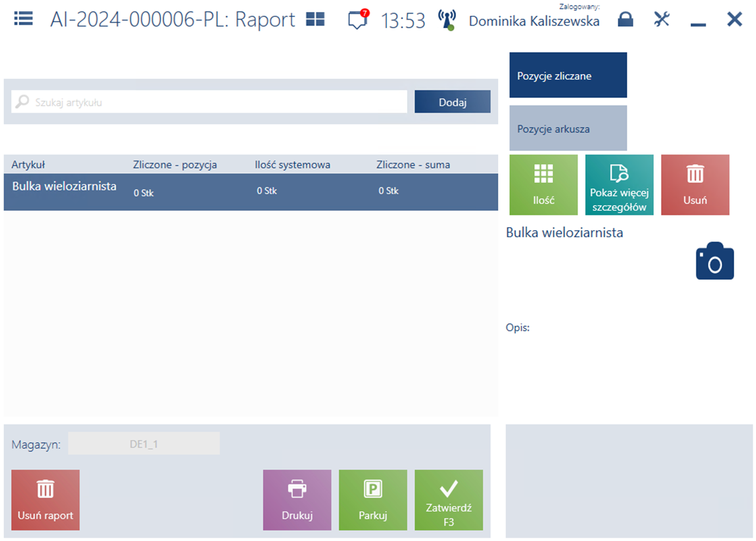
Task: Click the 0 Stk value under Zliczone - pozycja
Action: tap(143, 193)
